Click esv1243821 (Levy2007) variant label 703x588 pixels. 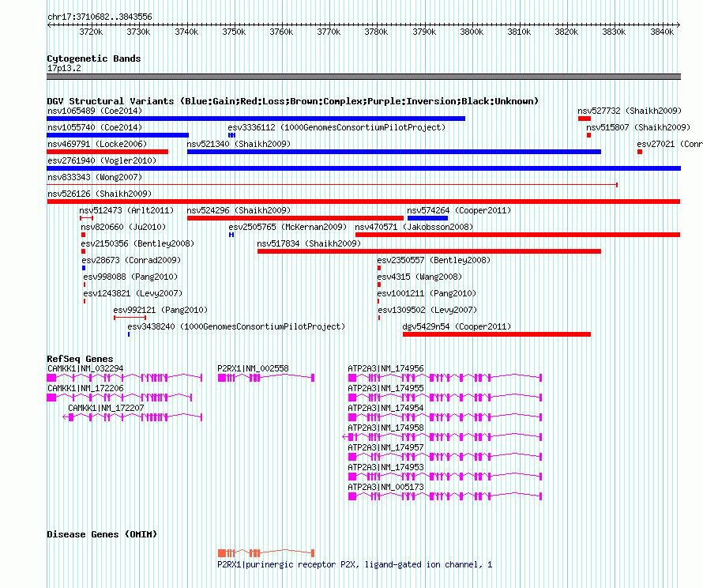tap(133, 293)
